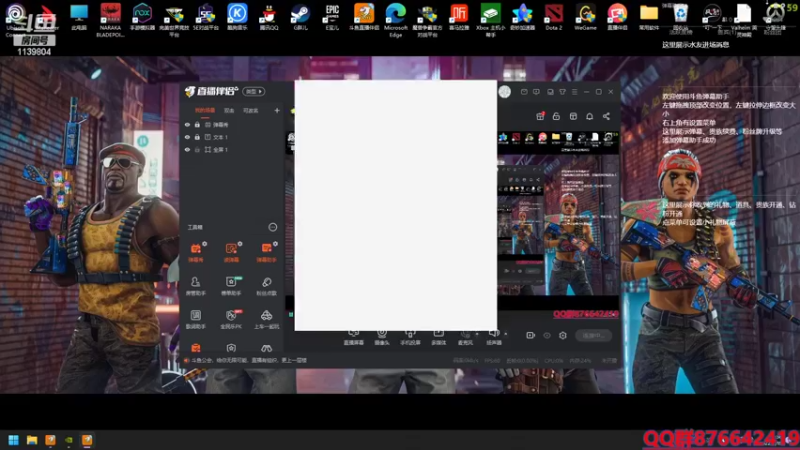This screenshot has height=450, width=800.
Task: Hide the 全屏 1 source layer
Action: click(187, 150)
